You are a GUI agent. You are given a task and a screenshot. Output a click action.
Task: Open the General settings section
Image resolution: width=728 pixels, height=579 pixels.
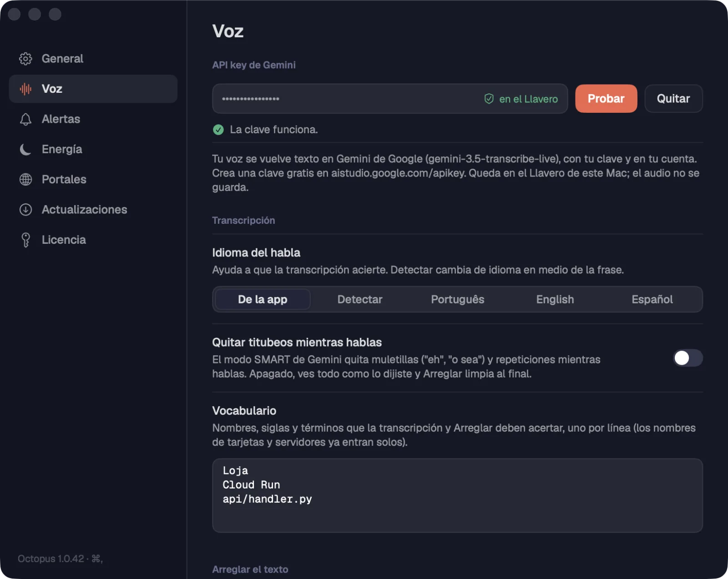point(93,59)
